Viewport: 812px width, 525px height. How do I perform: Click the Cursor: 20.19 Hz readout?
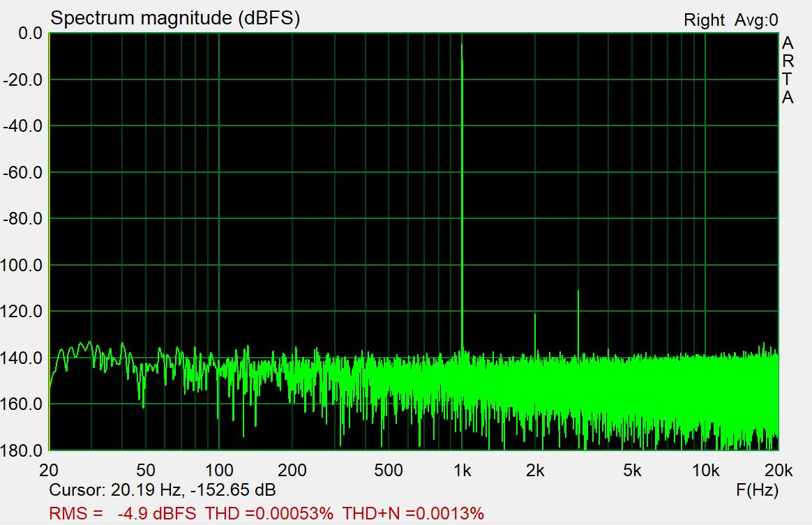[162, 490]
